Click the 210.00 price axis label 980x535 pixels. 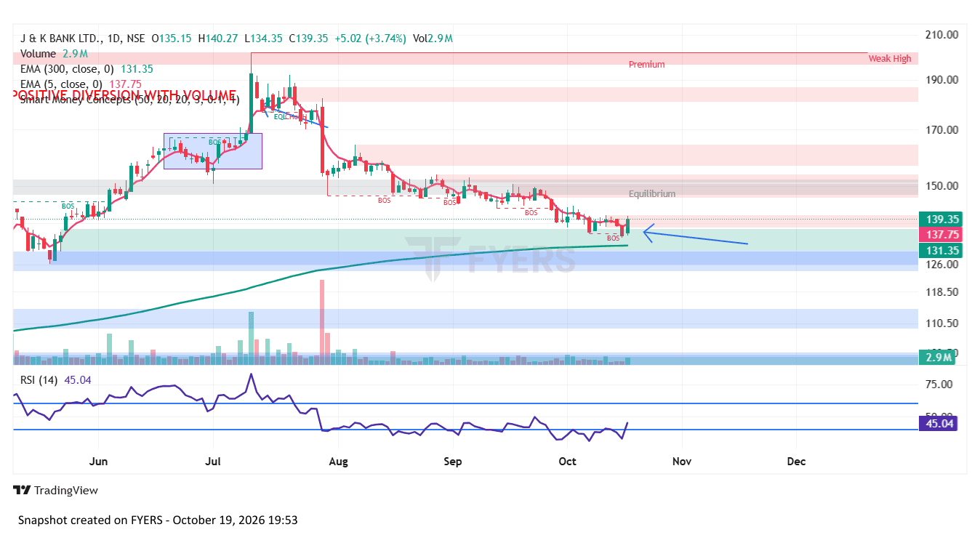coord(943,34)
